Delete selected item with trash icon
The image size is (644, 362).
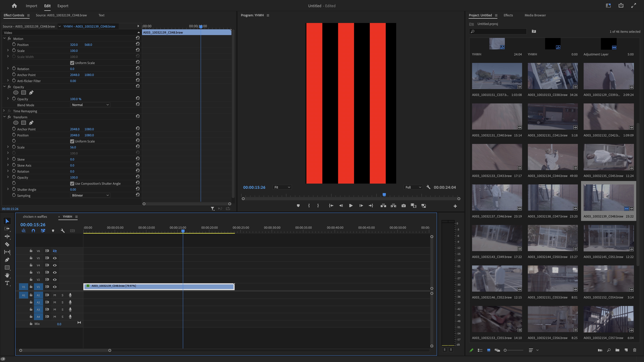pyautogui.click(x=635, y=350)
